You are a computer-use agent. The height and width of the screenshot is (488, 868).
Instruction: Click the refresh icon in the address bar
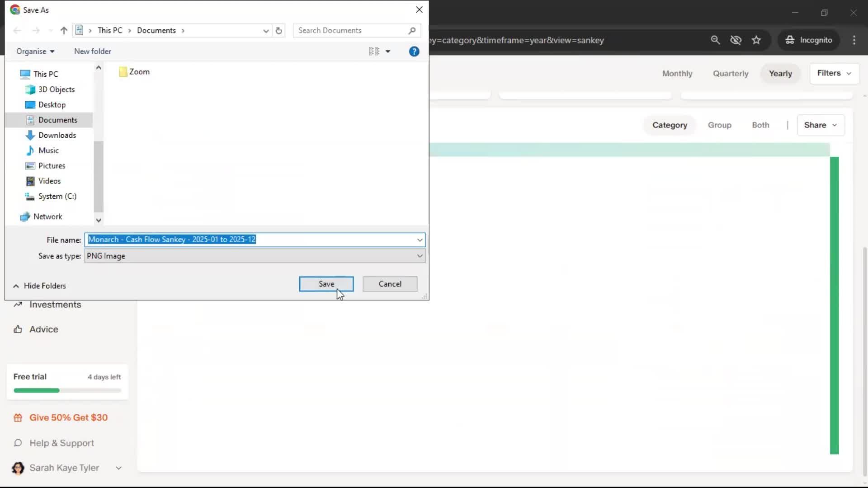point(278,31)
